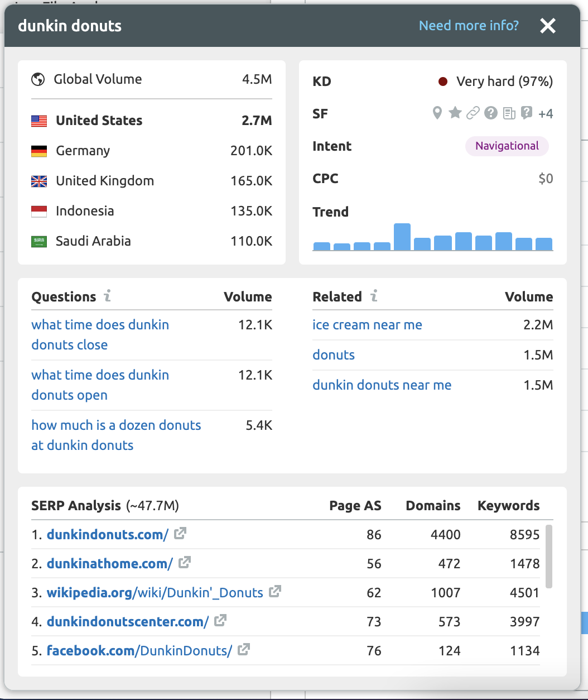Viewport: 588px width, 700px height.
Task: Click the speech bubble question SERP feature icon
Action: (x=526, y=113)
